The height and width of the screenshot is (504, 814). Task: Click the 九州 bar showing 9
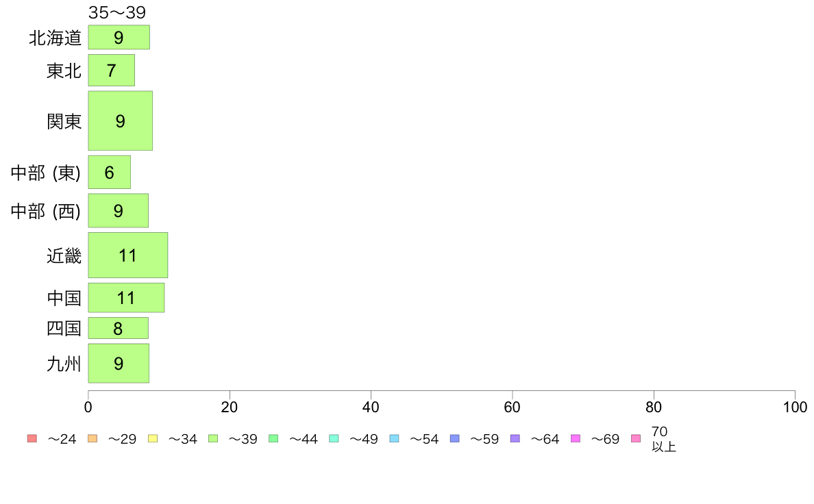(x=119, y=364)
